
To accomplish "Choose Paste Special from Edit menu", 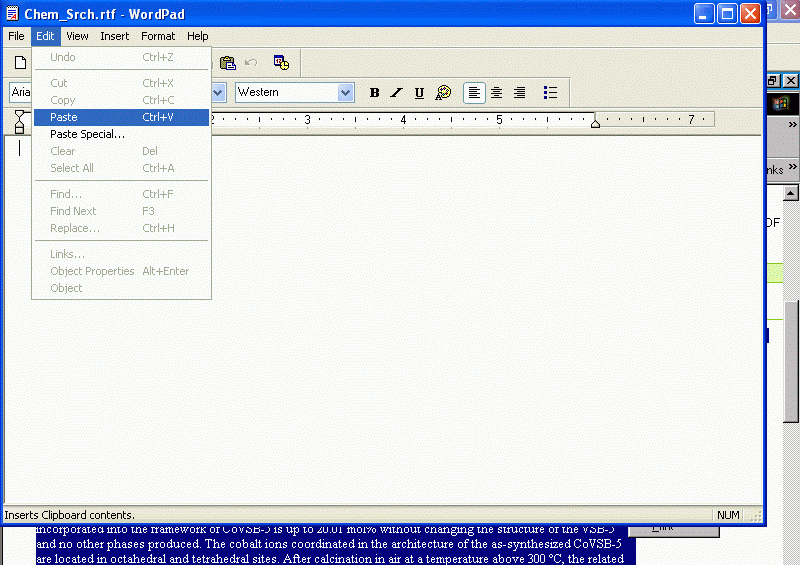I will [121, 134].
